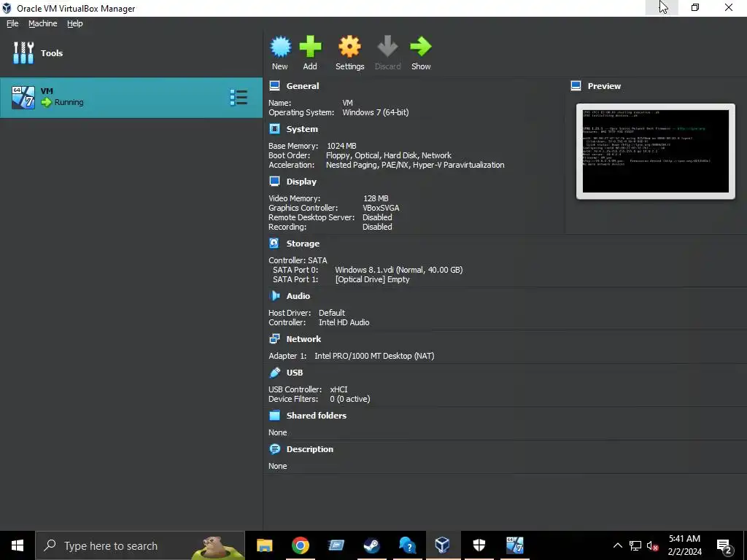This screenshot has width=747, height=560.
Task: Click the Description speech bubble icon
Action: 274,449
